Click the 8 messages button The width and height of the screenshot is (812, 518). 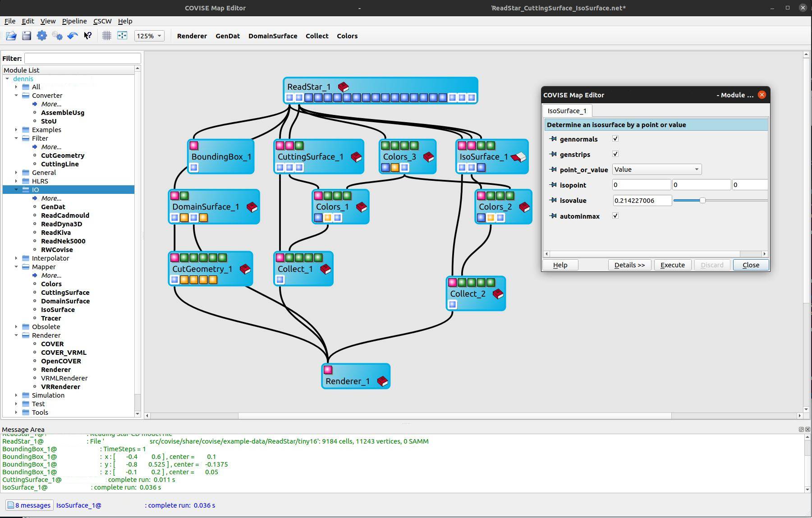[29, 505]
